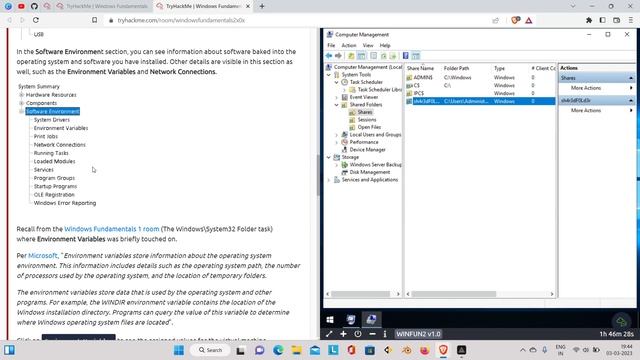
Task: Open the GitHub pinned tab
Action: 34,6
